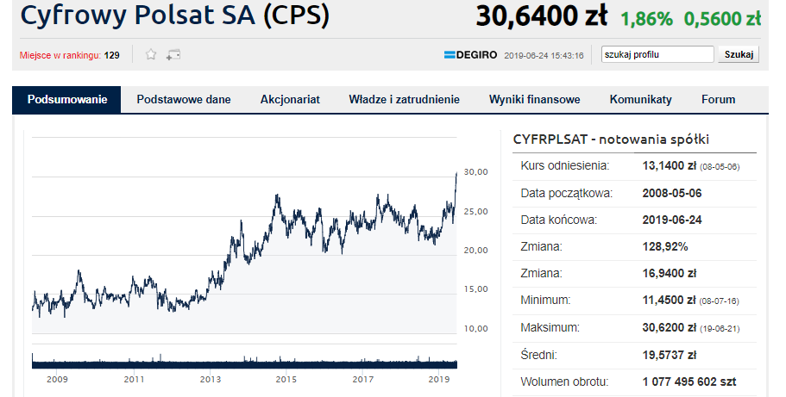
Task: Click the price chart line near 2015 peak
Action: [277, 196]
